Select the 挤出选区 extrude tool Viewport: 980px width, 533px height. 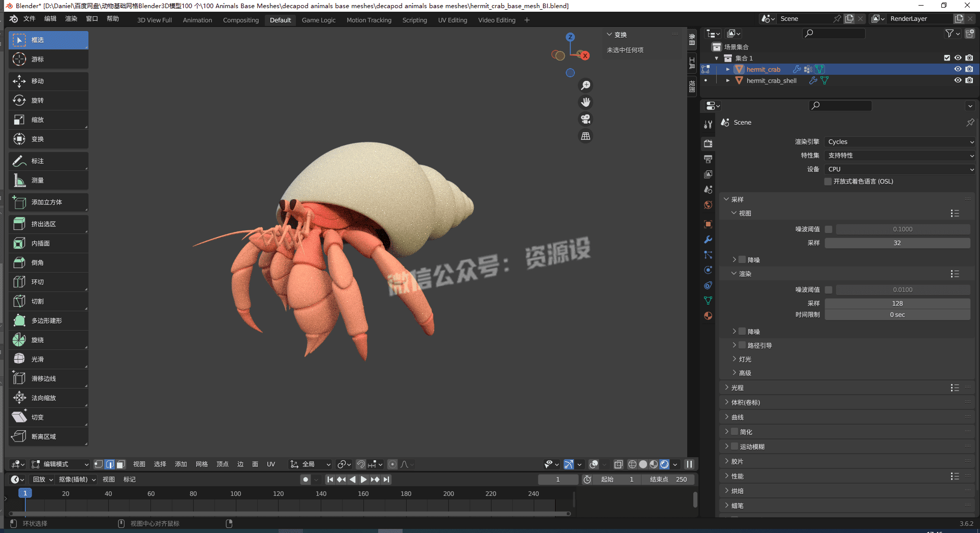pos(48,224)
